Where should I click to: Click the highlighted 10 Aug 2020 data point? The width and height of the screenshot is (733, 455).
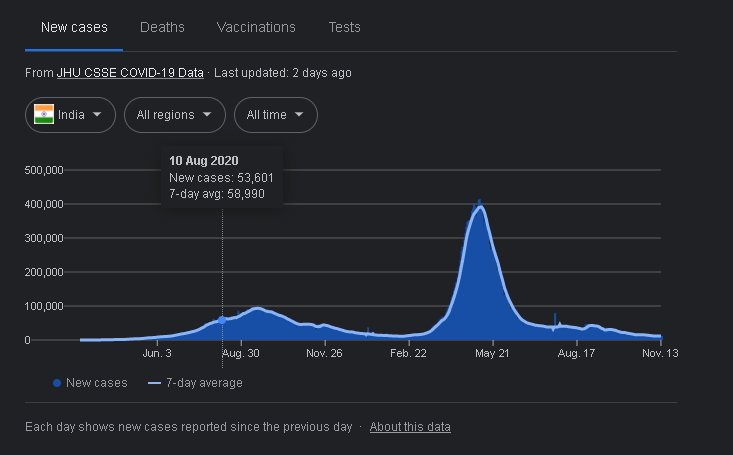tap(222, 319)
